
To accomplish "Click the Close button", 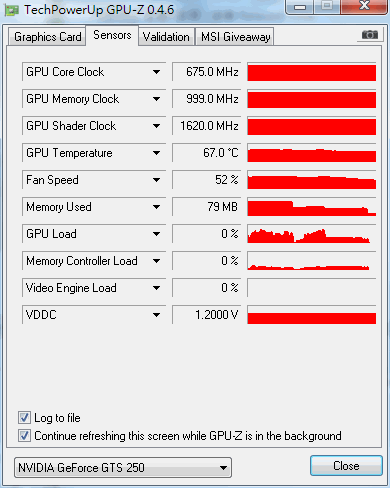I will coord(346,466).
